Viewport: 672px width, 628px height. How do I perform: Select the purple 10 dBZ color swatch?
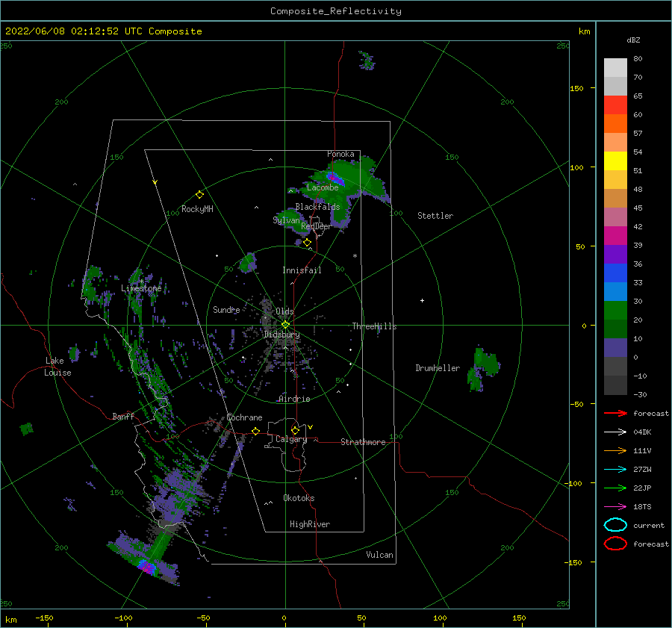pos(615,348)
